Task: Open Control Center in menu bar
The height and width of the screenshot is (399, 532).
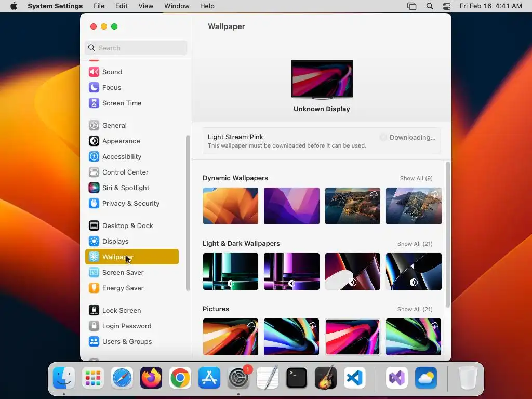Action: pyautogui.click(x=447, y=6)
